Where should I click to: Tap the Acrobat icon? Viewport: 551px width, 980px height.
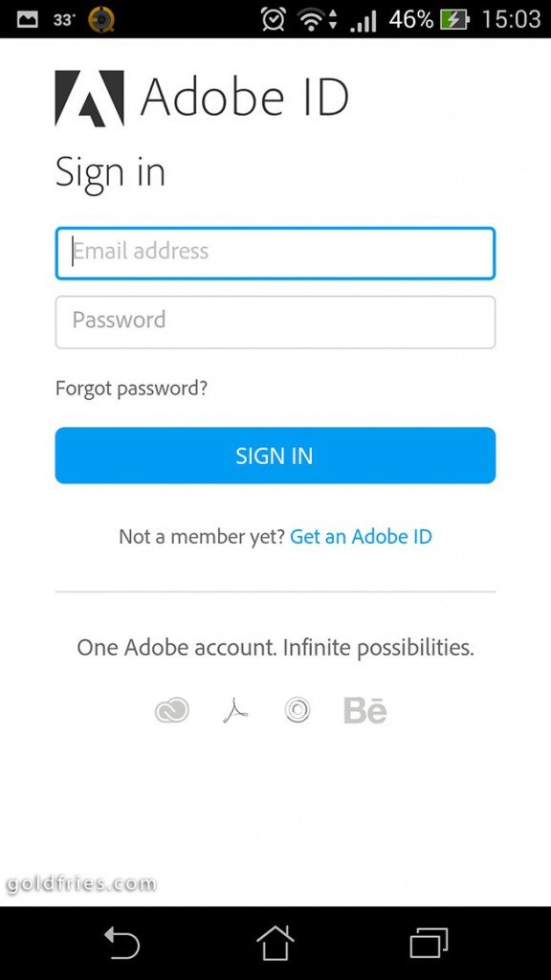tap(235, 711)
